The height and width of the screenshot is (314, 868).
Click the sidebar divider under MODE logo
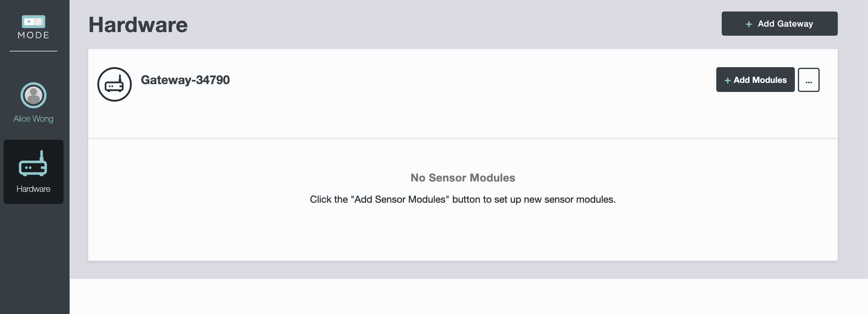coord(33,51)
